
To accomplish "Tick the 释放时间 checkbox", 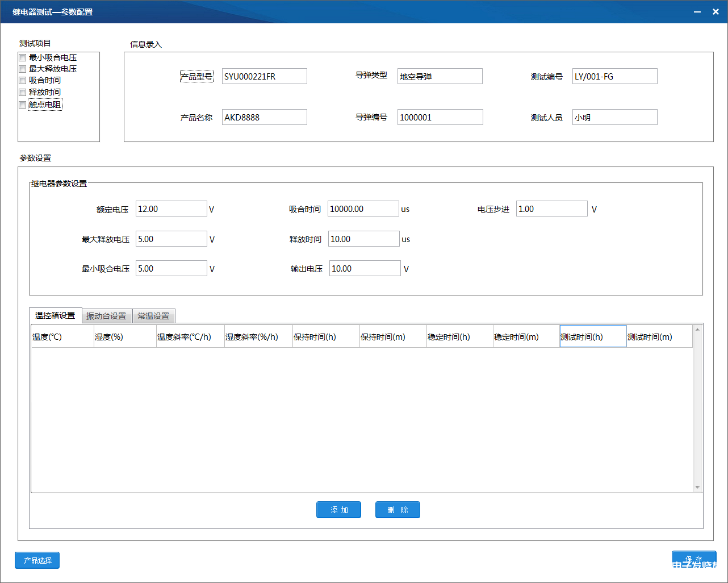I will (x=23, y=92).
